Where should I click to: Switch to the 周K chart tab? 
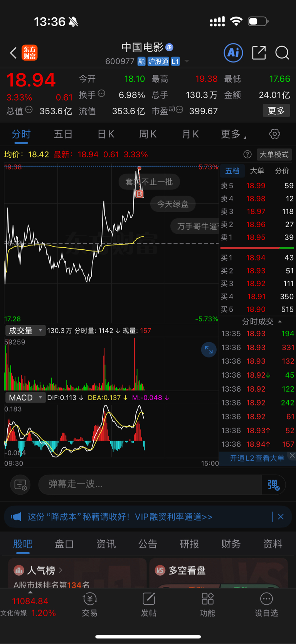[x=148, y=134]
